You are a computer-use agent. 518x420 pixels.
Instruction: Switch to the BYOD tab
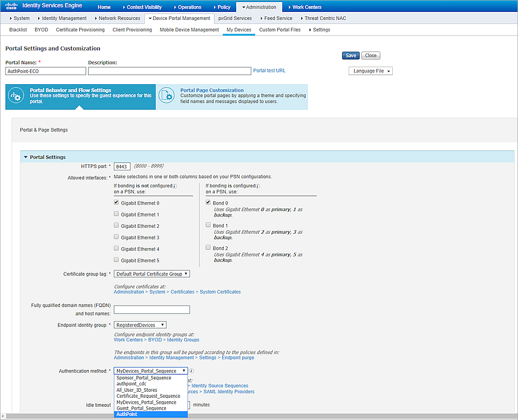(x=41, y=30)
